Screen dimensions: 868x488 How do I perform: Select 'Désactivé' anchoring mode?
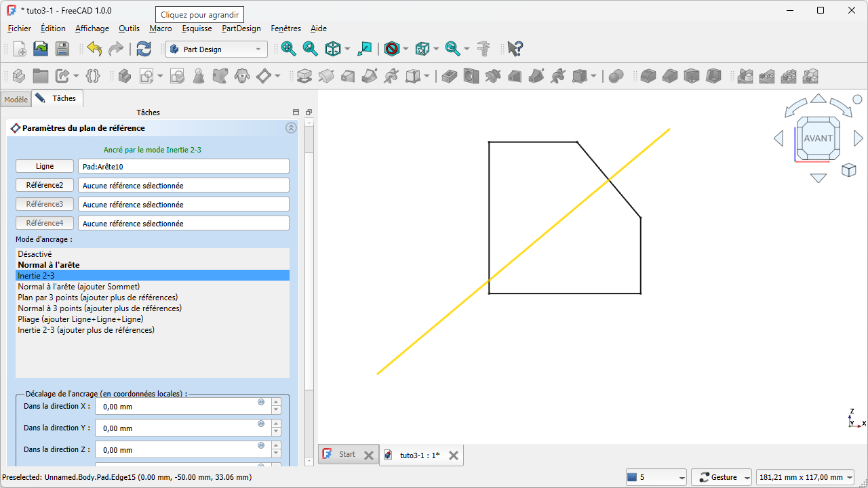35,254
